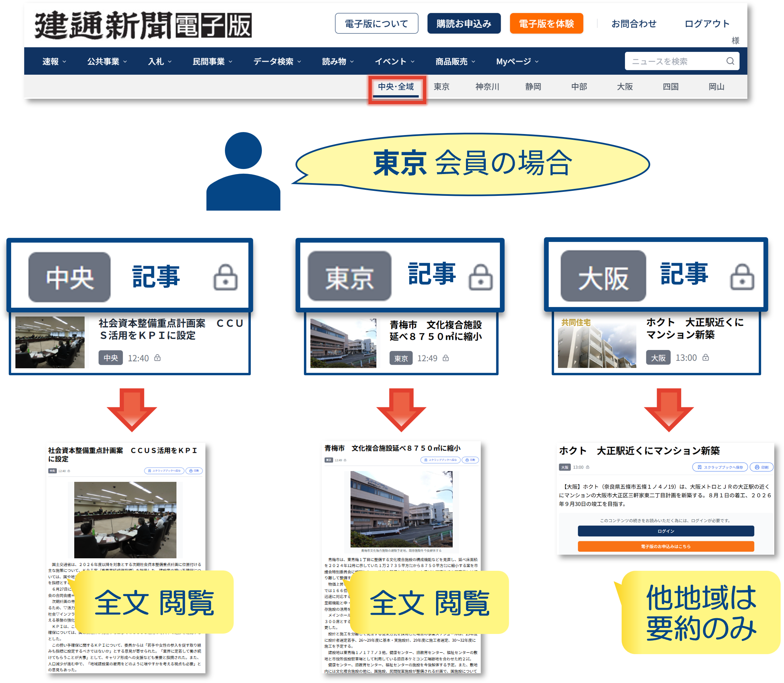Screen dimensions: 784x683
Task: Switch to the 神奈川 region tab
Action: (x=487, y=87)
